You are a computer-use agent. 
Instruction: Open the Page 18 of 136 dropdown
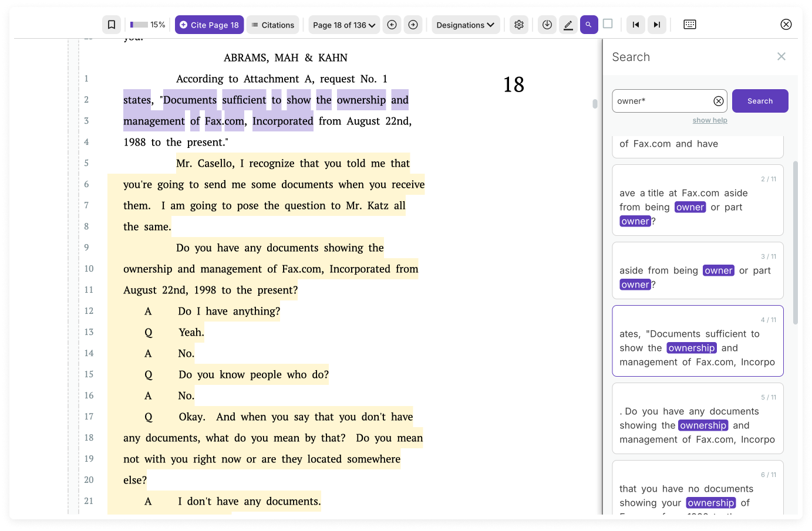tap(343, 24)
